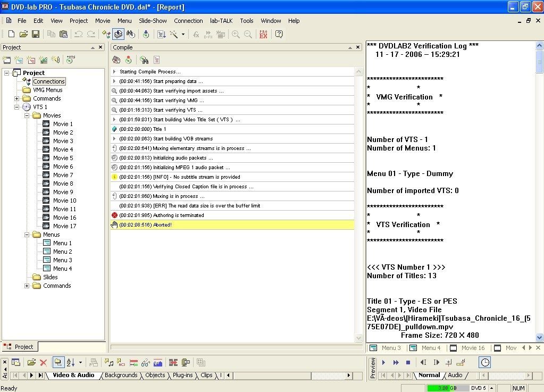The height and width of the screenshot is (392, 544).
Task: Click the A-Z sort assets icon
Action: 71,363
